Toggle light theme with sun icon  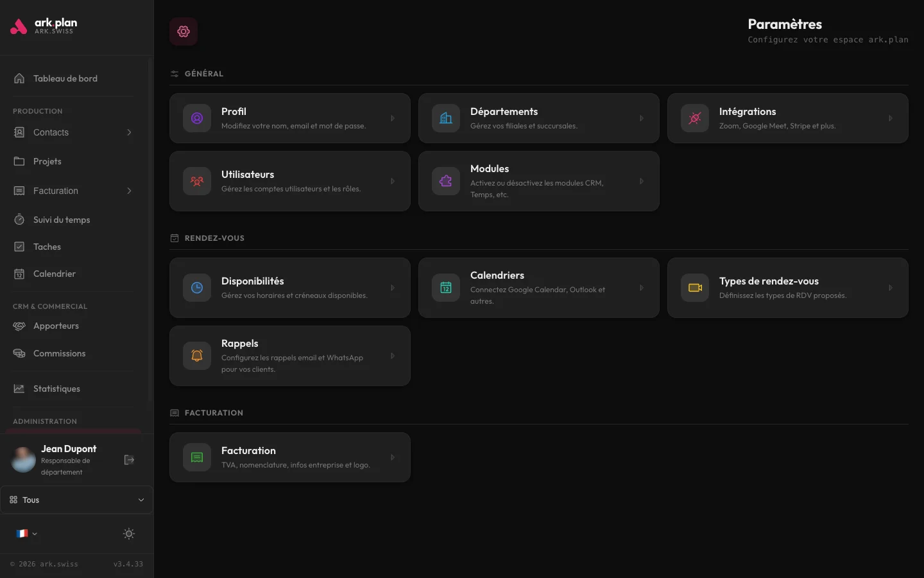click(129, 534)
